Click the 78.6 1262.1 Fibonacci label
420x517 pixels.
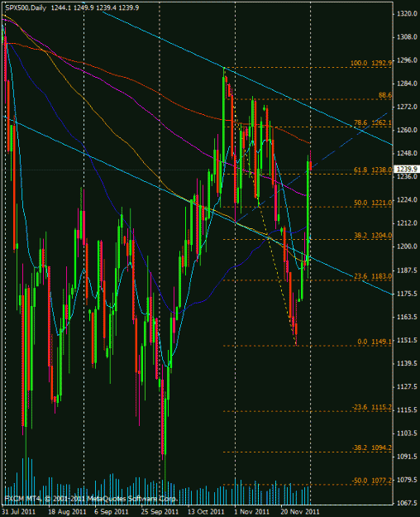pos(373,122)
